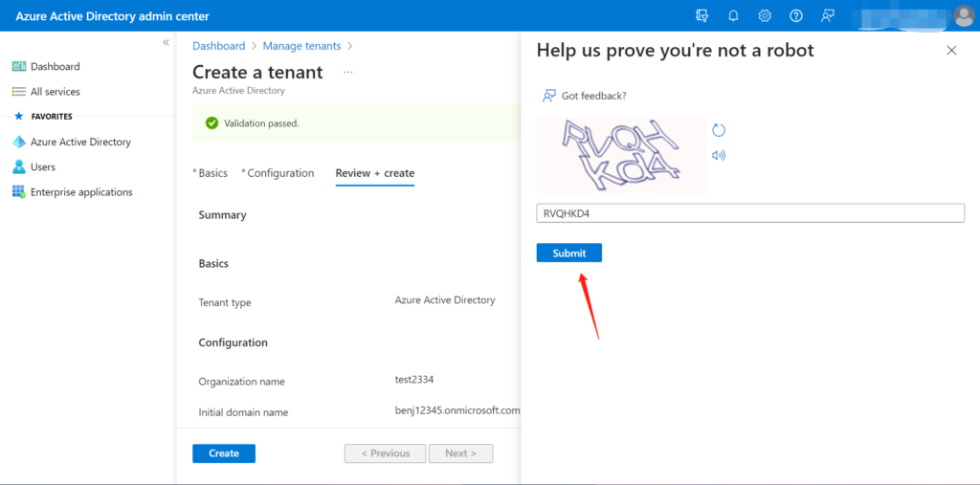This screenshot has width=980, height=485.
Task: Click the All services list icon
Action: click(19, 91)
